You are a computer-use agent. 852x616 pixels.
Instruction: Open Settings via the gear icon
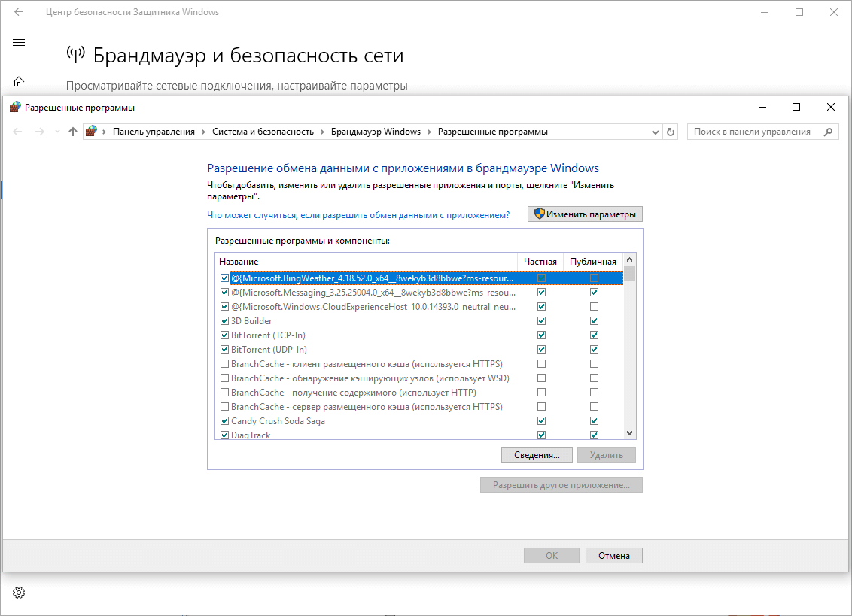18,593
